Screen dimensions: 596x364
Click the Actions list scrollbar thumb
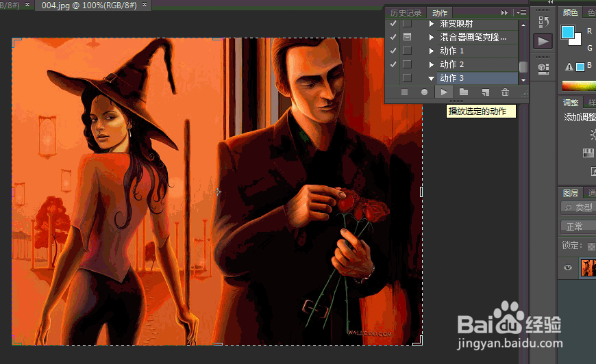point(523,67)
